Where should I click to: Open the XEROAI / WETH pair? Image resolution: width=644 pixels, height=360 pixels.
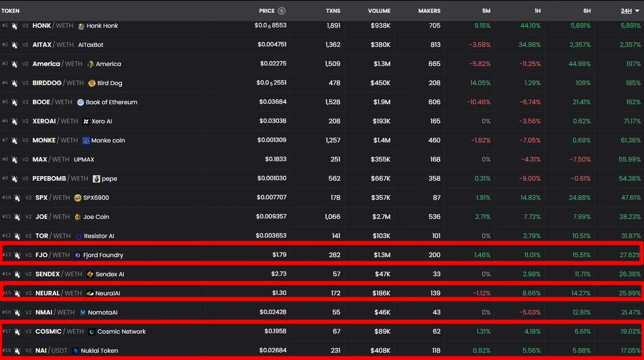click(55, 121)
